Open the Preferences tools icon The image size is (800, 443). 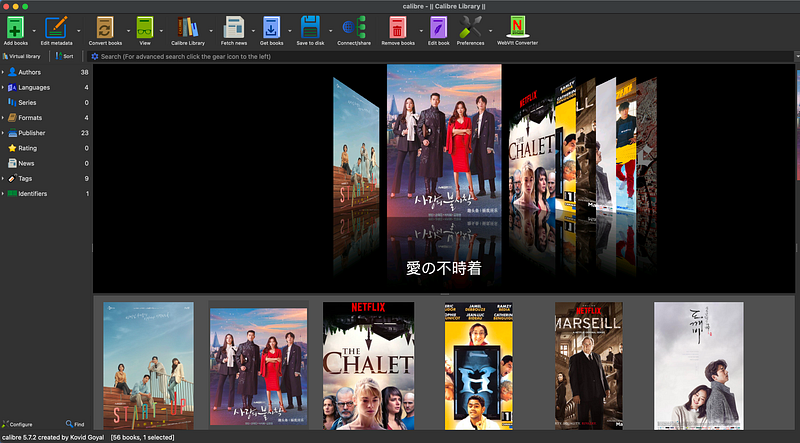pyautogui.click(x=470, y=27)
